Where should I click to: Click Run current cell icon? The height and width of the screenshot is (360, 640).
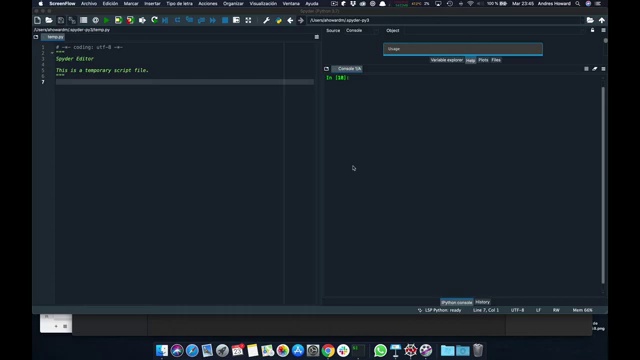[x=118, y=20]
